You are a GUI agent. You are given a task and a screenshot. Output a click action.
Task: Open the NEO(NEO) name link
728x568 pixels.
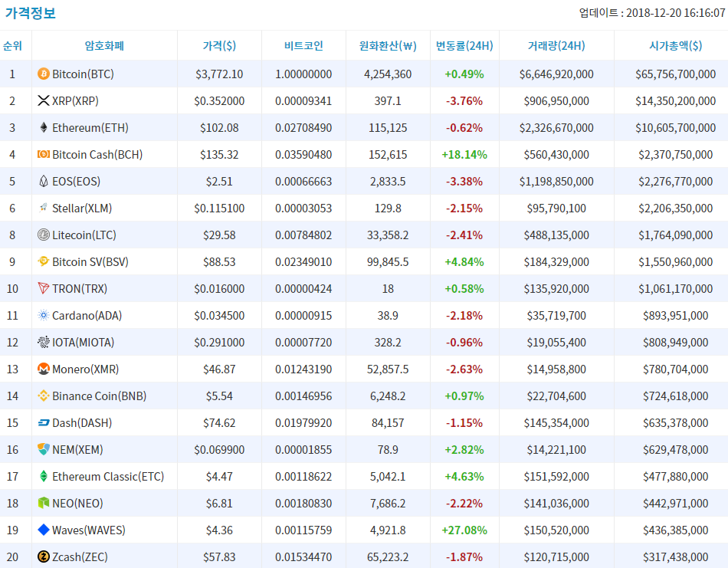point(77,503)
